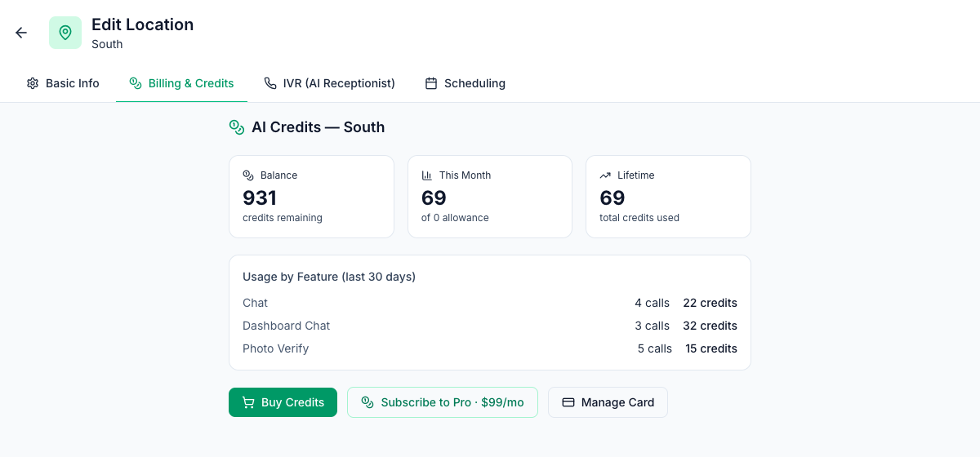The image size is (980, 457).
Task: Click the of 0 allowance text
Action: pos(455,218)
